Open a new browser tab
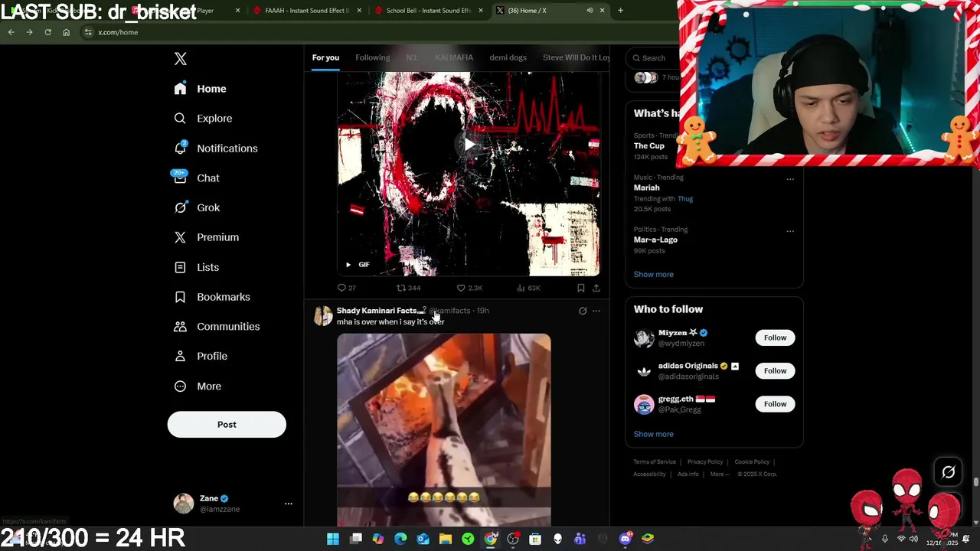Viewport: 980px width, 551px height. tap(620, 11)
